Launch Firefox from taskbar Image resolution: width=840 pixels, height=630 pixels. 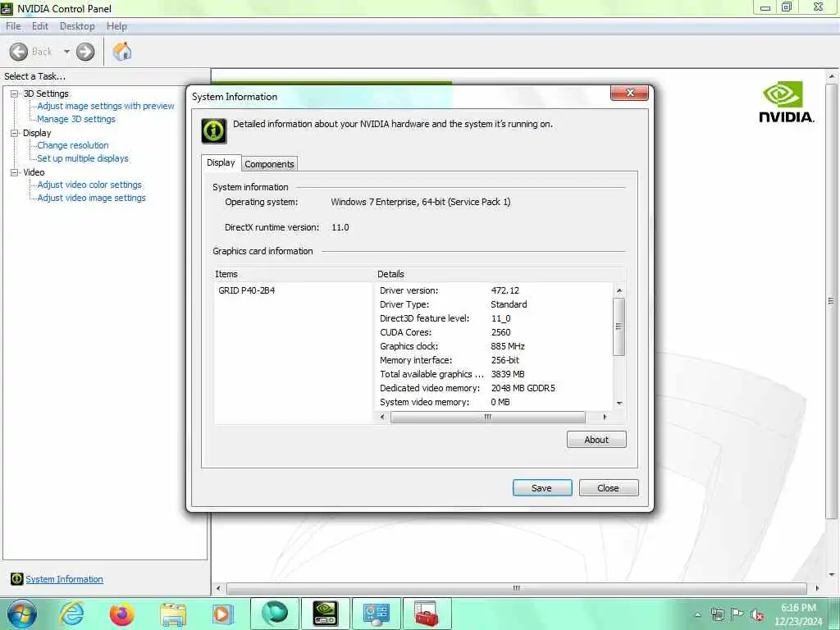point(121,614)
